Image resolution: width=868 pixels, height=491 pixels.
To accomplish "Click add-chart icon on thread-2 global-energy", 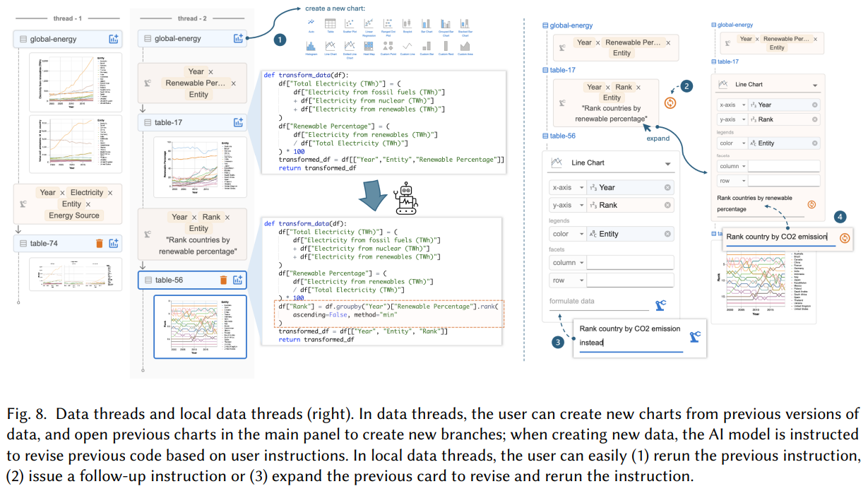I will 238,39.
